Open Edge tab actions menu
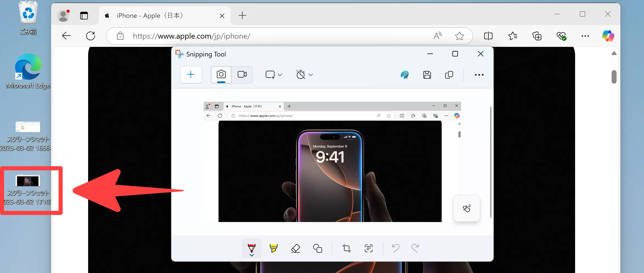The width and height of the screenshot is (644, 273). [x=84, y=16]
